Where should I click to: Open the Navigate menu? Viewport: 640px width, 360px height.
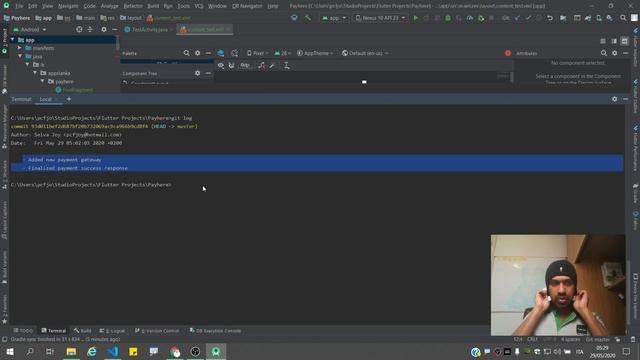68,6
